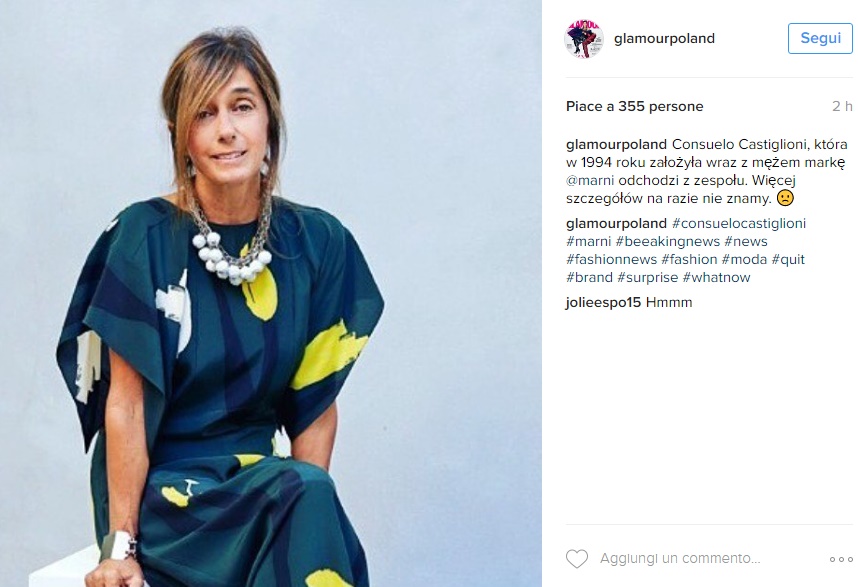Open the #moda hashtag

click(744, 259)
